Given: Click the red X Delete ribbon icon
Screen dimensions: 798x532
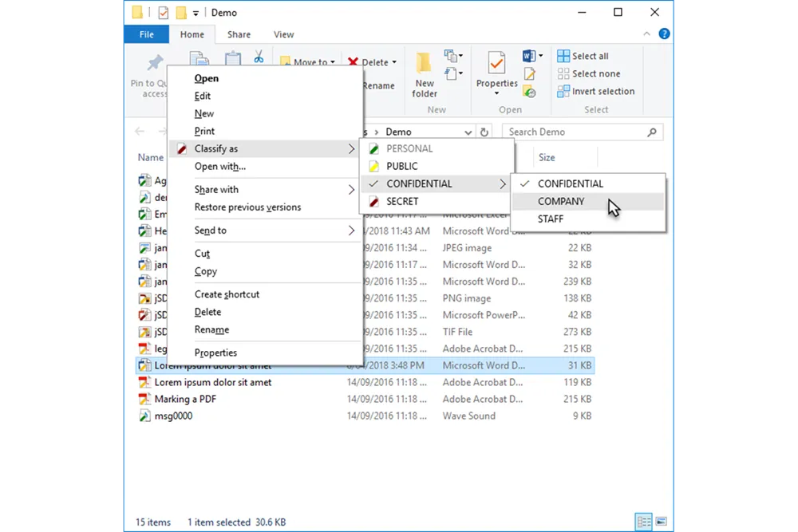Looking at the screenshot, I should click(x=353, y=62).
